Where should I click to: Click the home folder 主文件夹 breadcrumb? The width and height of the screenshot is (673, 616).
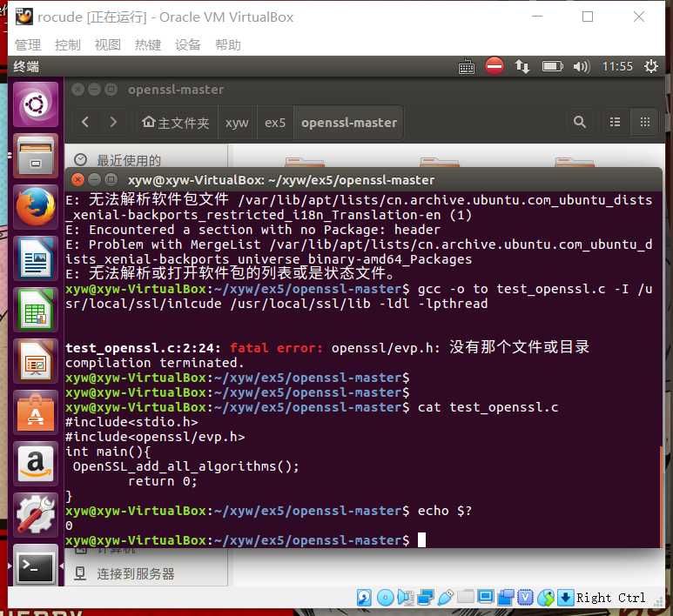(176, 123)
